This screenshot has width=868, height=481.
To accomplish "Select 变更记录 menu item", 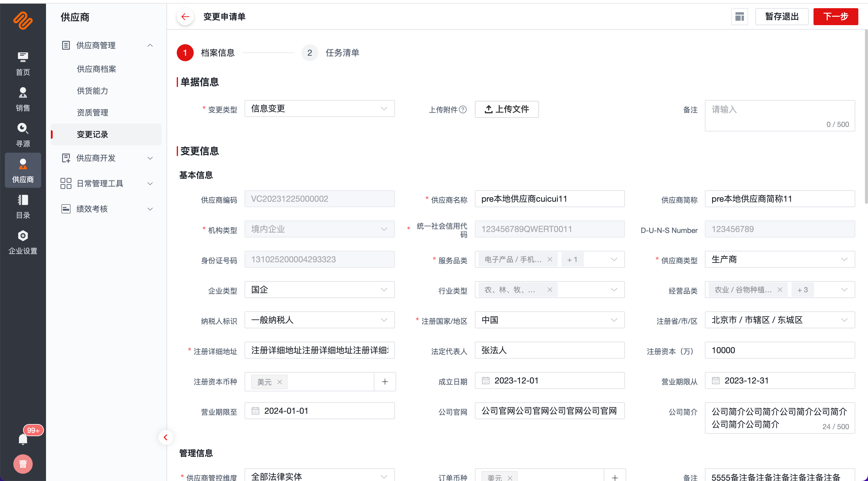I will [x=106, y=134].
